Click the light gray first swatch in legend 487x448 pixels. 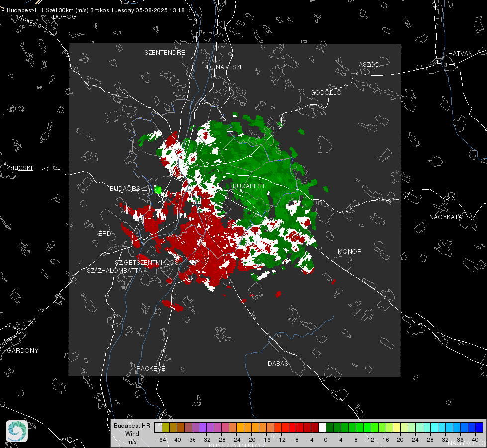pyautogui.click(x=158, y=427)
